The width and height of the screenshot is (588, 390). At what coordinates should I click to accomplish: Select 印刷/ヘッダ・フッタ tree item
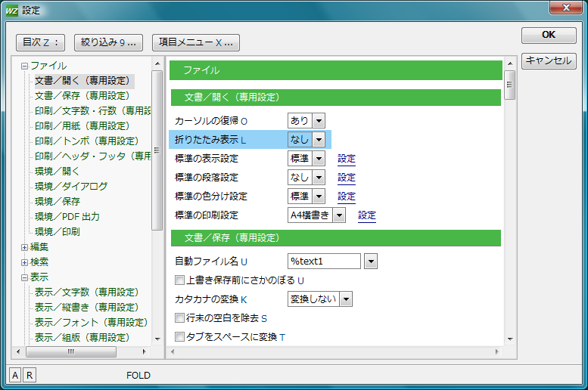(x=92, y=156)
